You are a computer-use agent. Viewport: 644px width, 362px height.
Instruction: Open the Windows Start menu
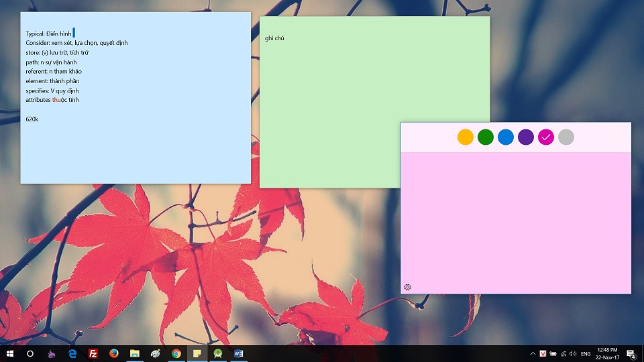[10, 353]
